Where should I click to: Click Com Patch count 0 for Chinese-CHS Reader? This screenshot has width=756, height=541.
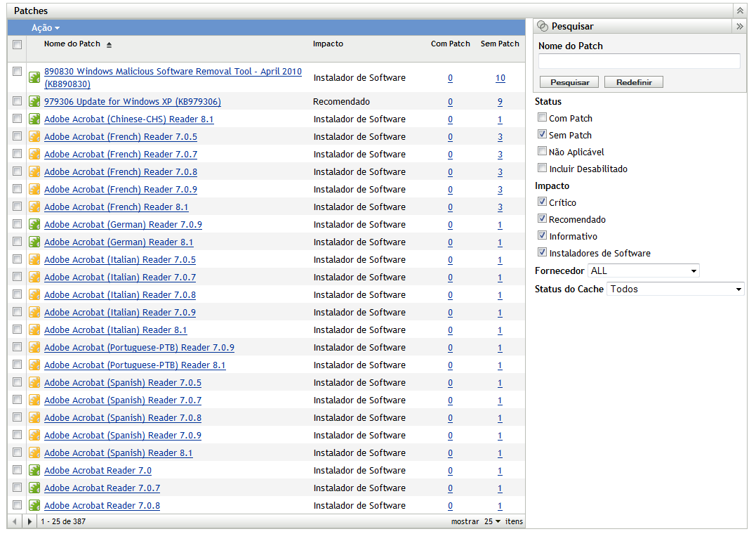(451, 119)
